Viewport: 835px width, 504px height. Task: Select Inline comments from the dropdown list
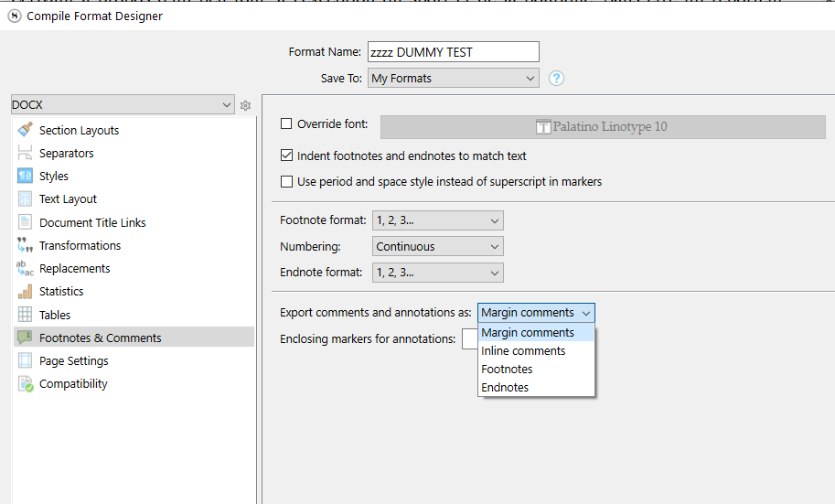click(x=523, y=351)
